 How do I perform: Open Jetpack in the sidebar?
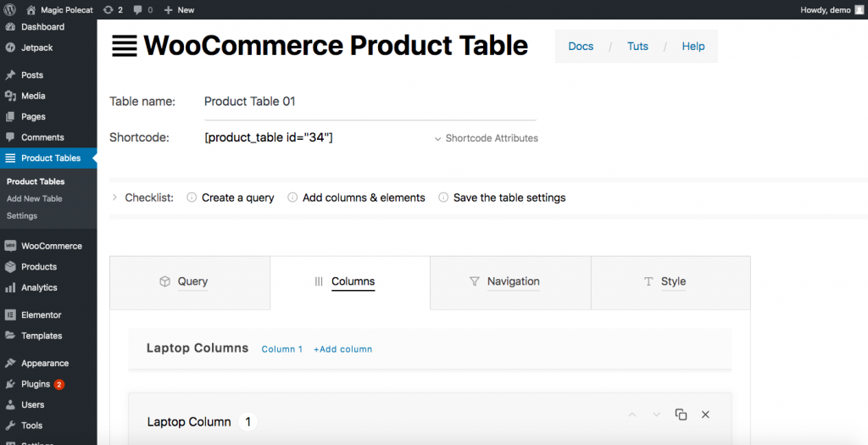coord(37,47)
